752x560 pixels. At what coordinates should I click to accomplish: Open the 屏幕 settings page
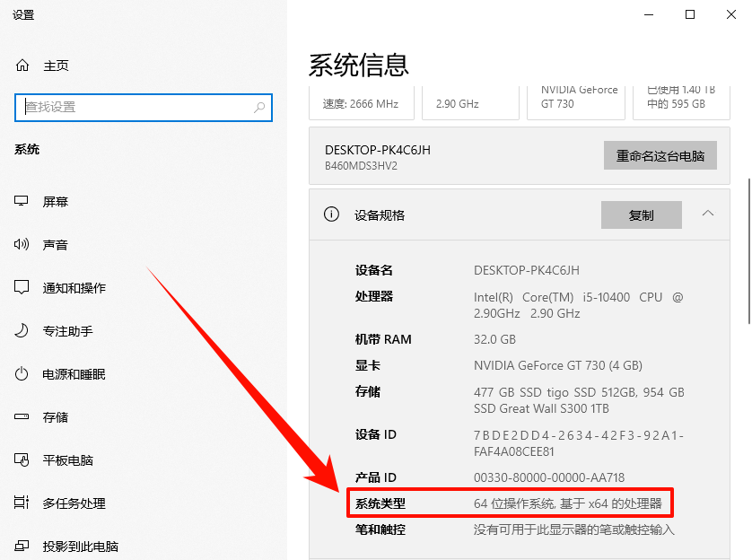click(x=55, y=201)
